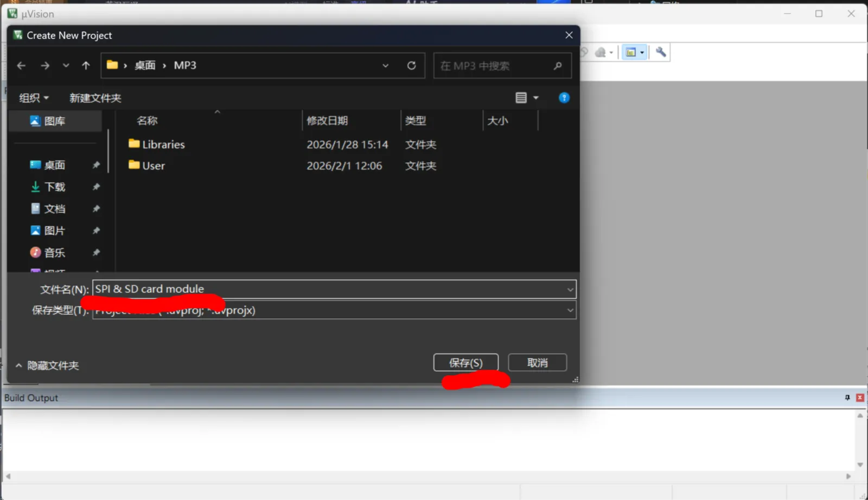Open the 保存类型 dropdown

coord(334,310)
